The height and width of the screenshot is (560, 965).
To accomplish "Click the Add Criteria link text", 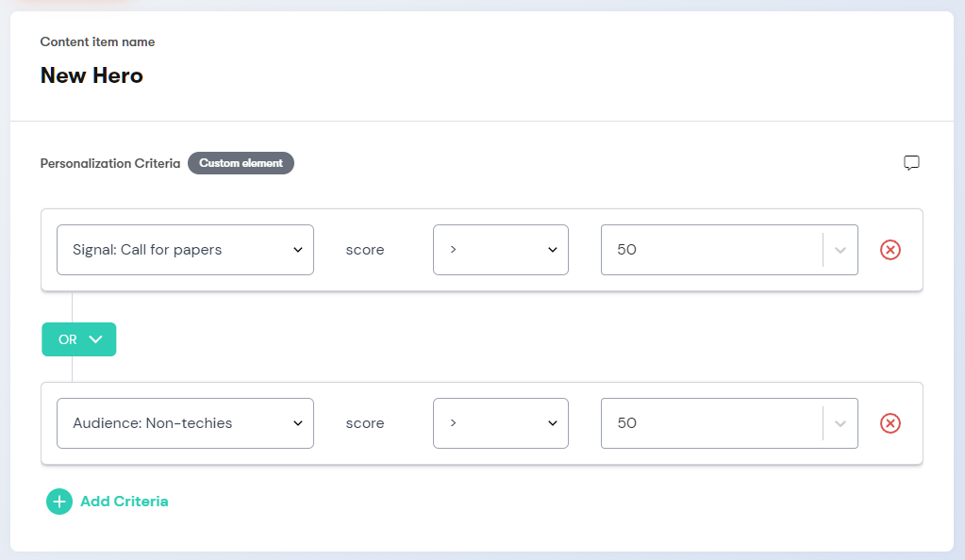I will pos(125,502).
